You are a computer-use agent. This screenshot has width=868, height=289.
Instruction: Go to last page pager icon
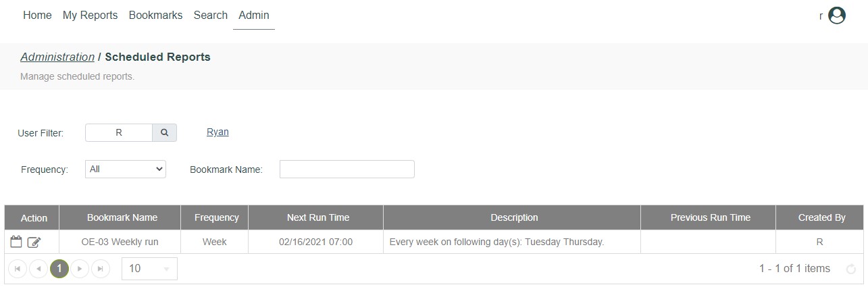(101, 269)
